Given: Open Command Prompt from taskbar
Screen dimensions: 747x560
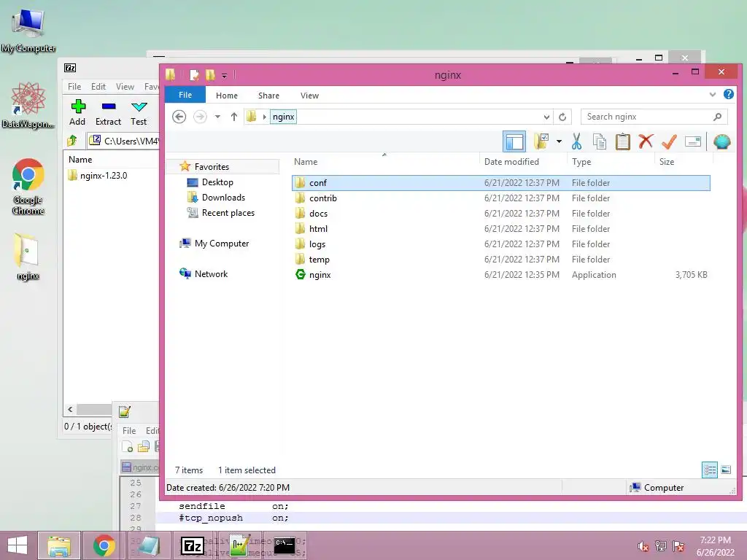Looking at the screenshot, I should pos(285,545).
